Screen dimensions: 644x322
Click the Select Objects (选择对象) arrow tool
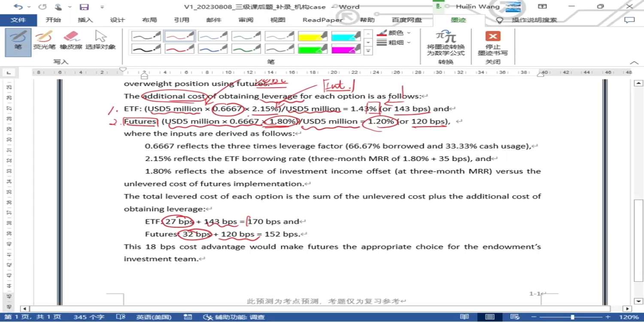(100, 41)
